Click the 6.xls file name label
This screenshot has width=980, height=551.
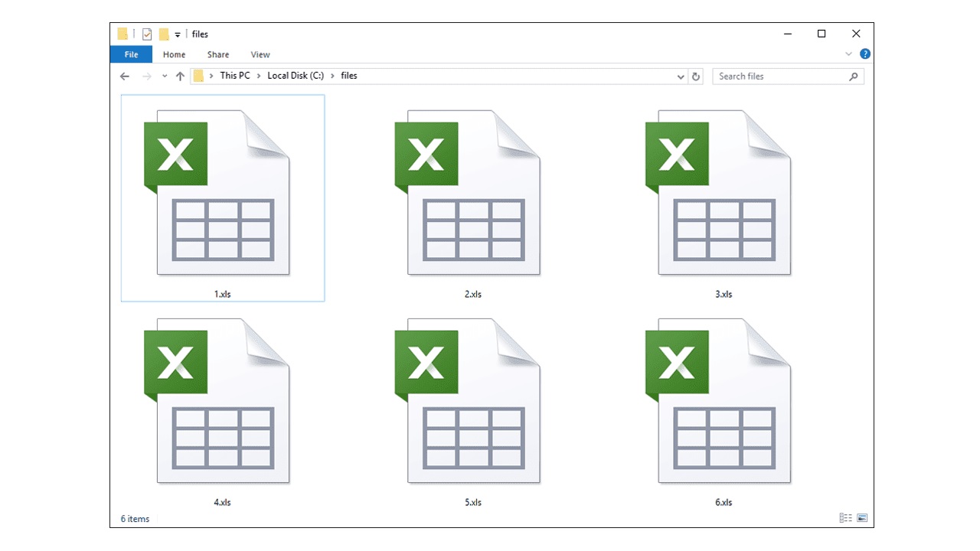(x=724, y=503)
